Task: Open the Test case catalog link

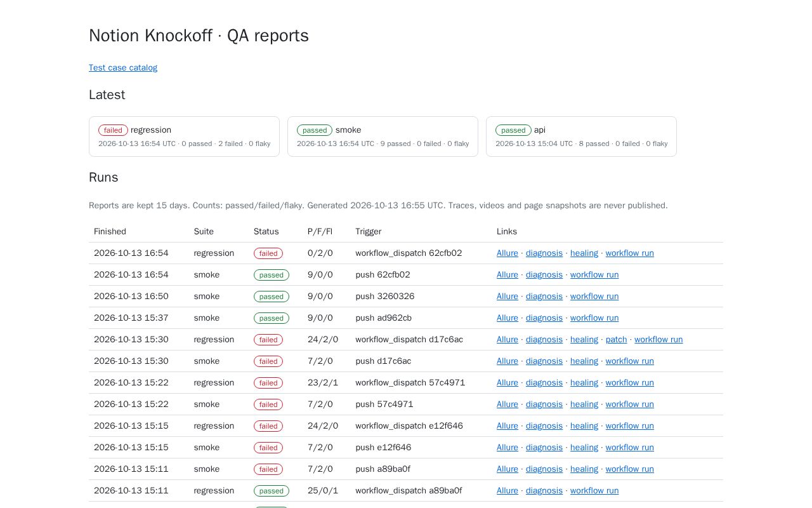Action: click(x=123, y=68)
